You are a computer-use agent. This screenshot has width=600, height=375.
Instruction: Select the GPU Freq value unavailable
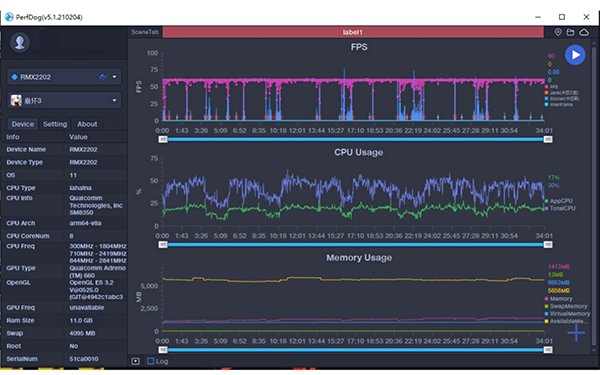(x=86, y=308)
